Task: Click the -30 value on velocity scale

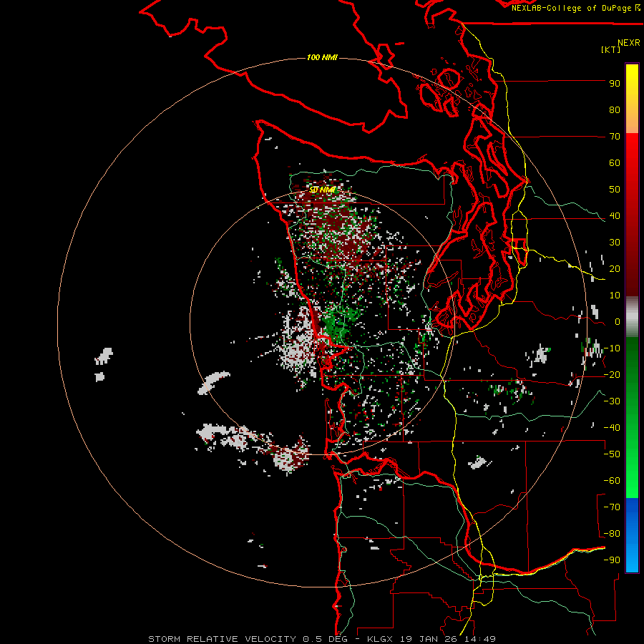Action: point(612,401)
